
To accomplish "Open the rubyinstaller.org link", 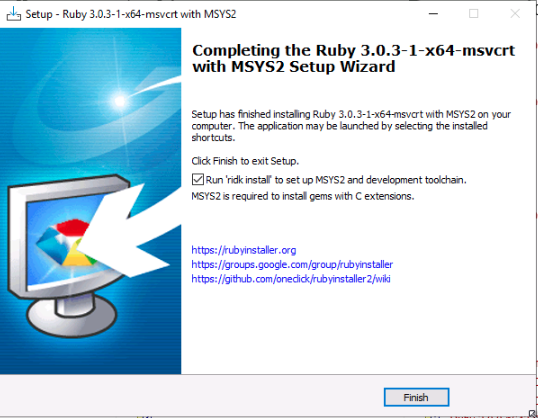I will click(244, 250).
